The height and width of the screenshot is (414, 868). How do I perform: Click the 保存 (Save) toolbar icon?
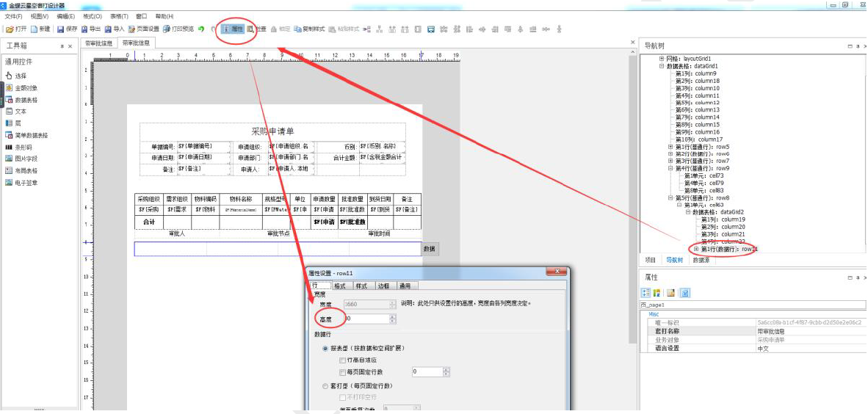coord(67,29)
